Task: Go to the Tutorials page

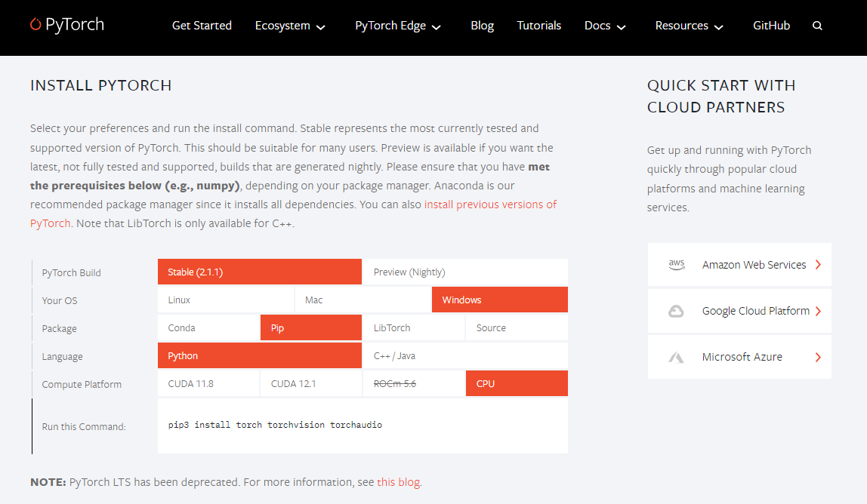Action: [x=539, y=26]
